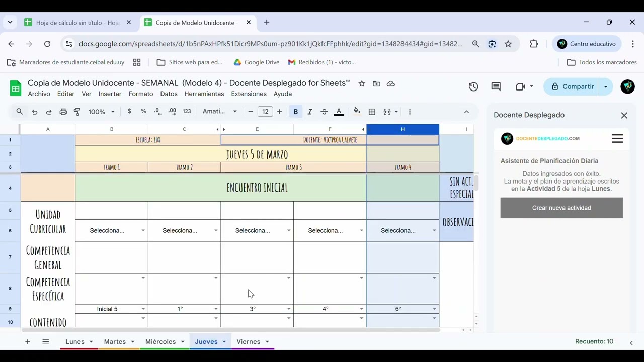This screenshot has width=644, height=362.
Task: Open the browser extensions puzzle icon
Action: coord(534,44)
